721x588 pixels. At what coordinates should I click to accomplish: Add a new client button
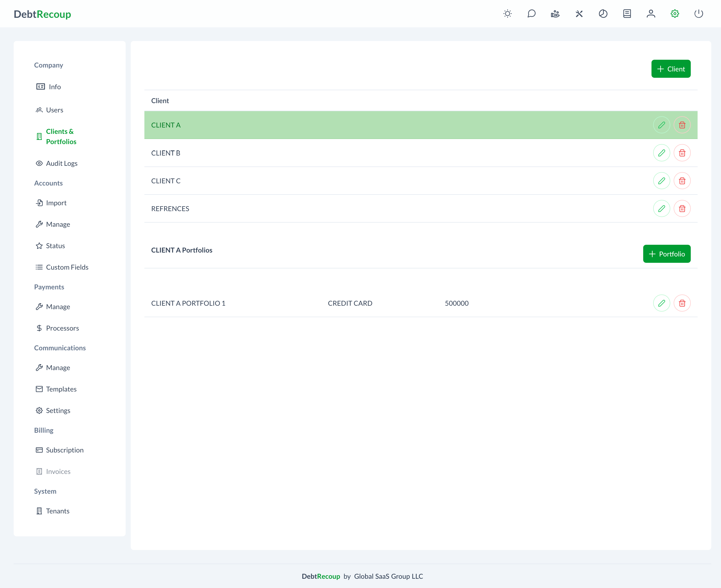coord(671,69)
